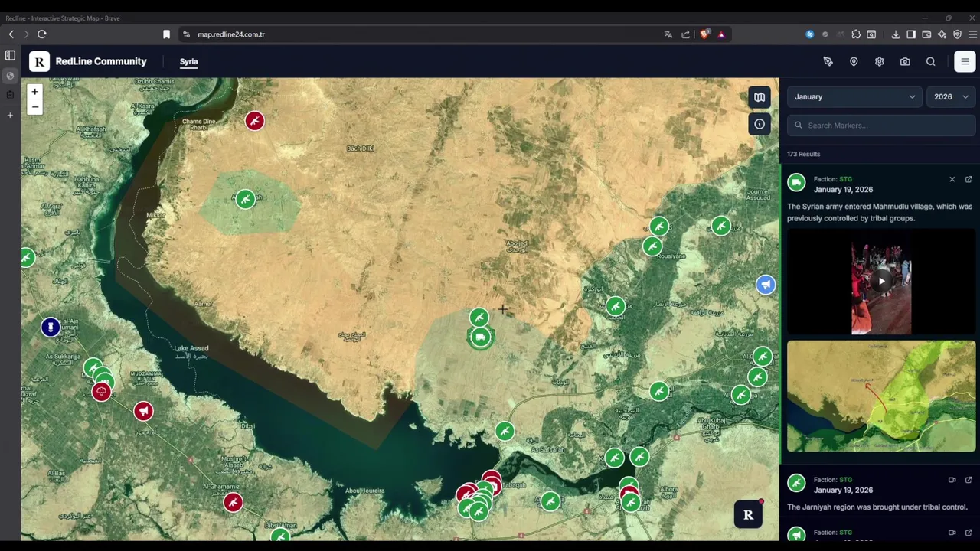The image size is (980, 551).
Task: Go back in browser history
Action: point(11,34)
